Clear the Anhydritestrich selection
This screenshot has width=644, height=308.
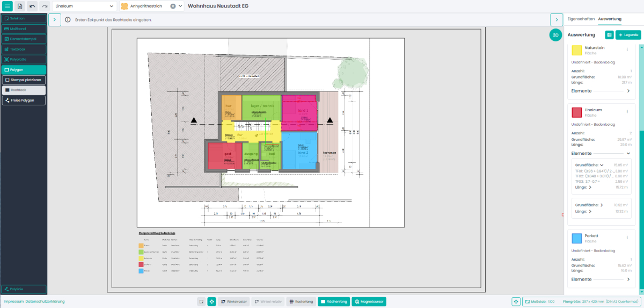pyautogui.click(x=173, y=6)
